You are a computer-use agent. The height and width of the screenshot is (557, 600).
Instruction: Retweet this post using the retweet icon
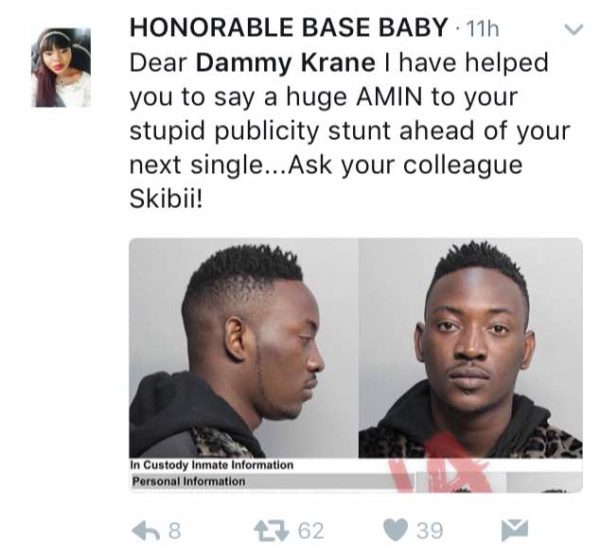coord(271,531)
